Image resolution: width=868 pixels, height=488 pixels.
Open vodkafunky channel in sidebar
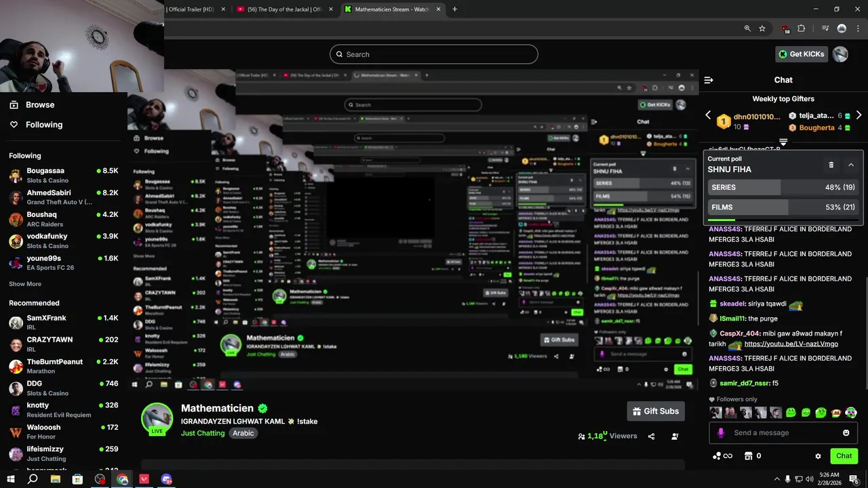point(64,241)
